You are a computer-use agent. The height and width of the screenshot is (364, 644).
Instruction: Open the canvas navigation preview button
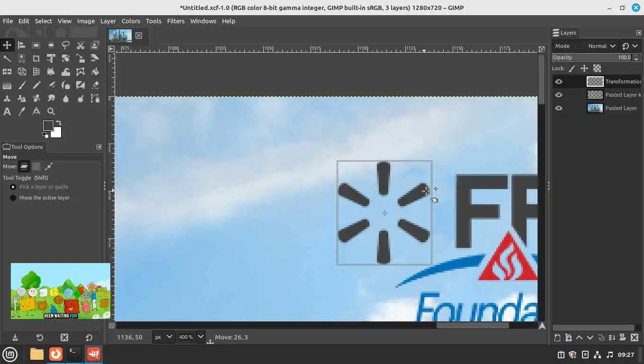coord(542,326)
